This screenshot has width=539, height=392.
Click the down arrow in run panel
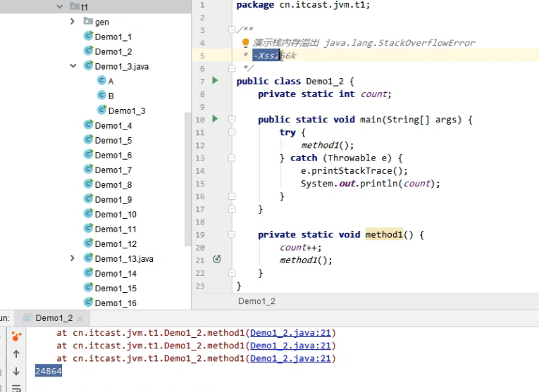[x=16, y=372]
